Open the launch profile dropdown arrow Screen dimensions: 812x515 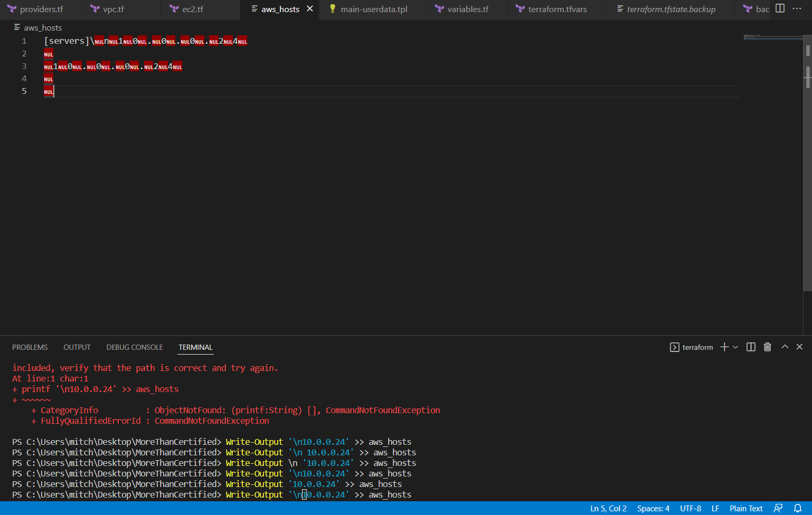pyautogui.click(x=735, y=347)
